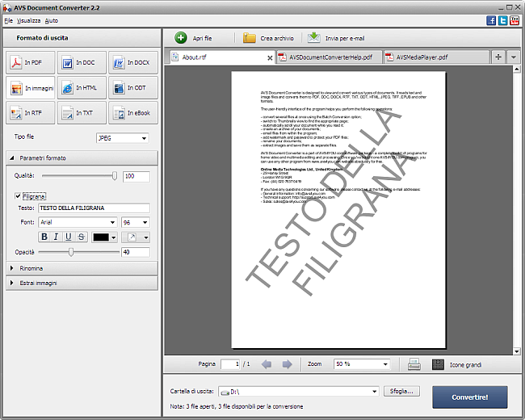Click the Opacità slider handle
Screen dimensions: 525x420
[71, 252]
